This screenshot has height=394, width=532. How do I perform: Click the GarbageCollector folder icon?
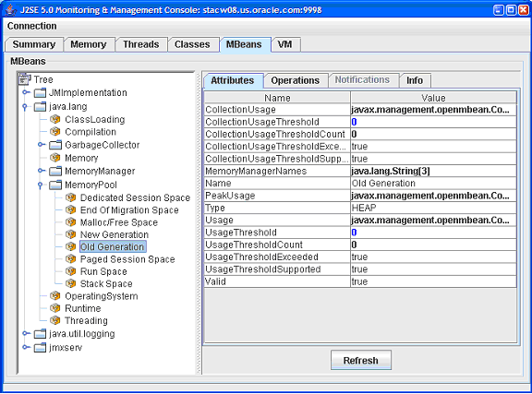click(55, 145)
